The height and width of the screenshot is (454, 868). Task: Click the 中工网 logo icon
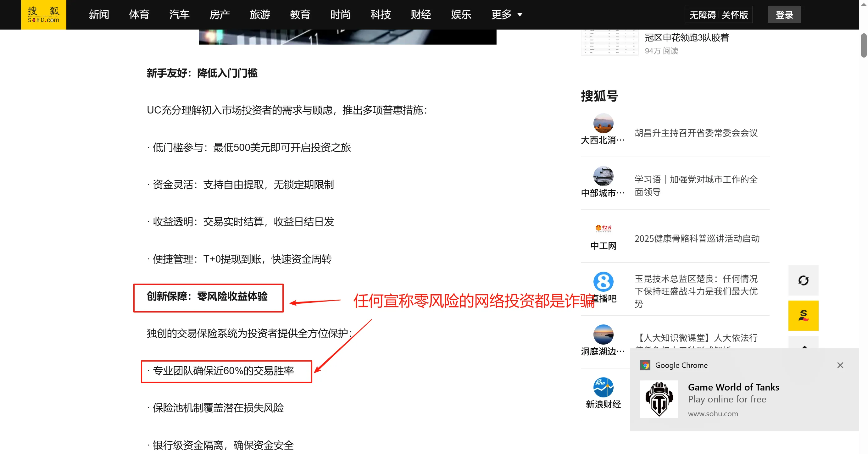(603, 228)
